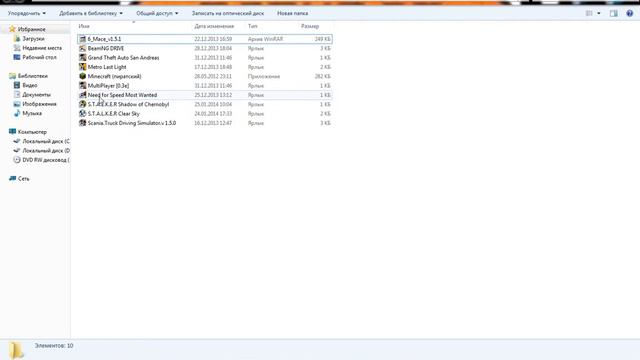Image resolution: width=640 pixels, height=360 pixels.
Task: Change view with the view mode icon
Action: point(589,13)
